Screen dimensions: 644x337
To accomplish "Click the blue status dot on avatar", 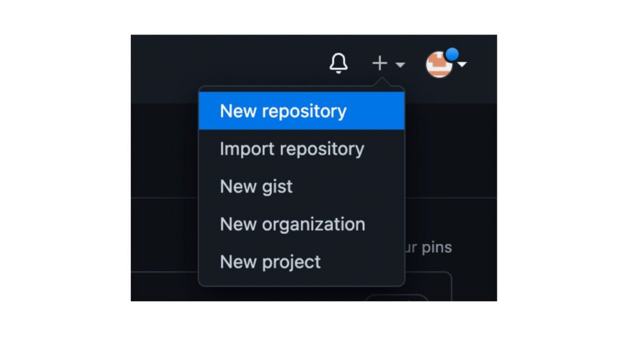I will click(452, 54).
